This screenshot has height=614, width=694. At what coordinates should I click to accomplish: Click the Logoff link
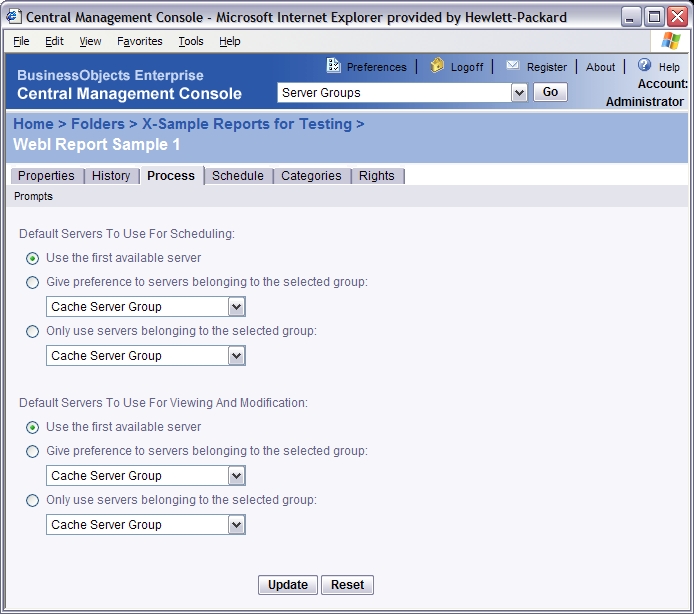(467, 67)
